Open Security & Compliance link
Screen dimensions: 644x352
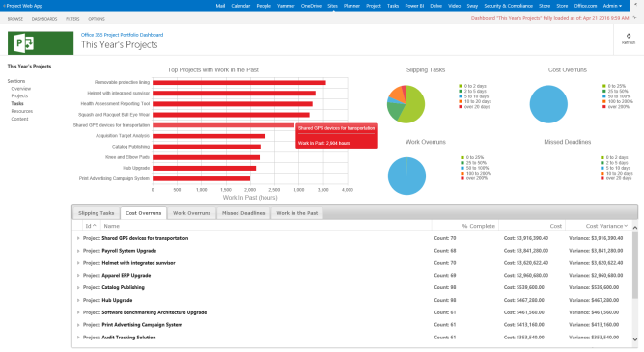[508, 6]
